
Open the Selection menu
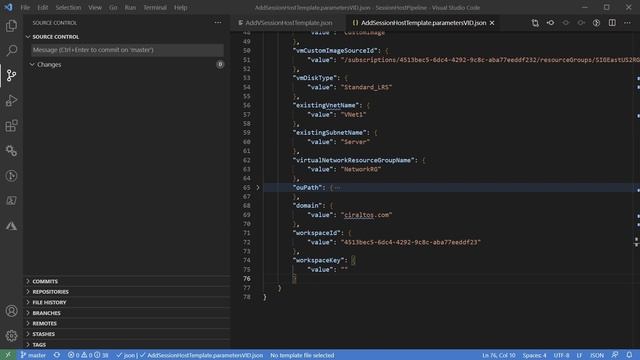68,7
